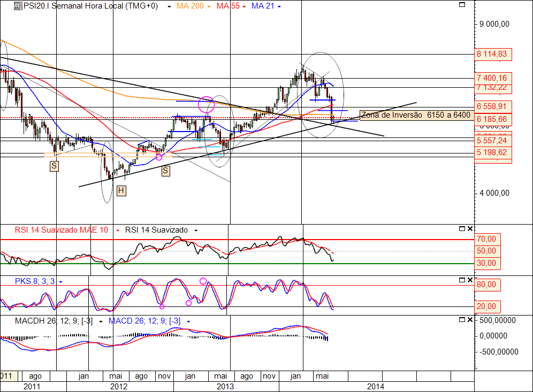Click the 5 198,62 price level tag

coord(493,152)
